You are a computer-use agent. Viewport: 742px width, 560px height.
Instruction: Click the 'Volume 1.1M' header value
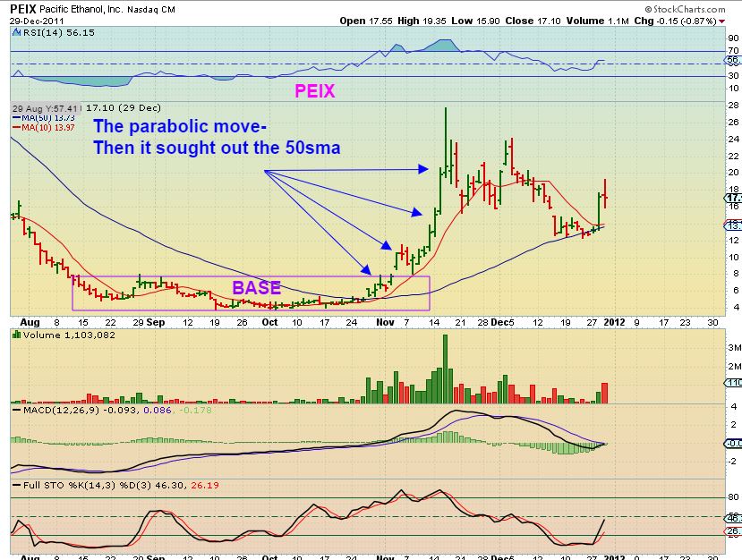point(597,21)
